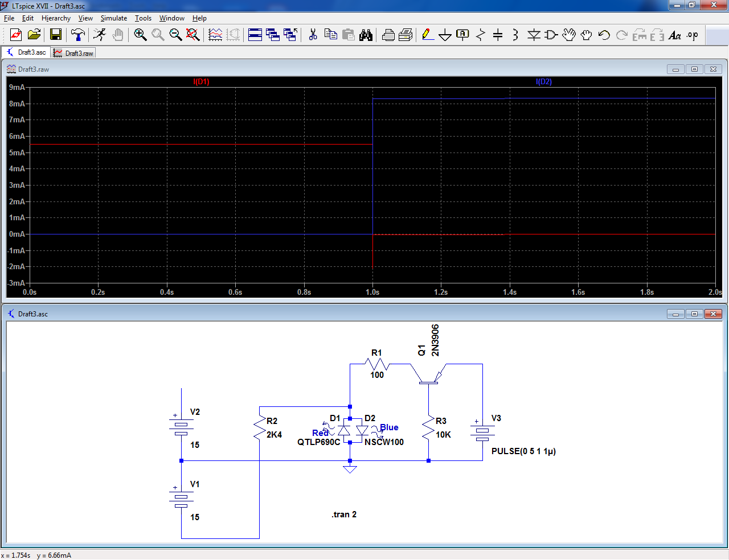Viewport: 729px width, 560px height.
Task: Click the 2N3906 transistor label
Action: (x=435, y=340)
